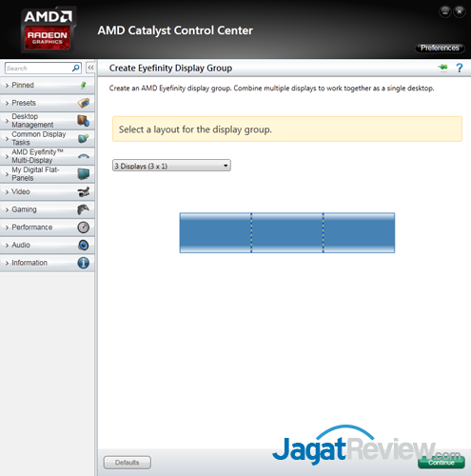Open the Audio menu item
471x476 pixels.
[48, 245]
